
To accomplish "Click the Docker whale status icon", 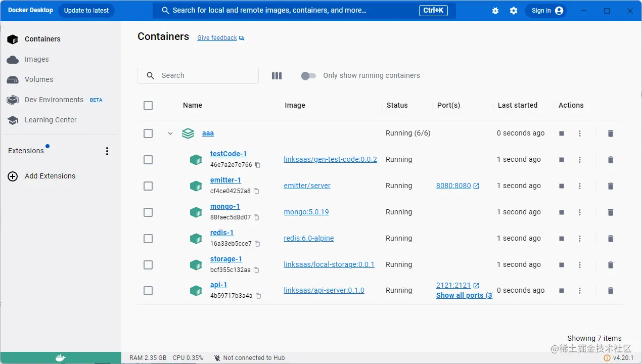I will (60, 358).
